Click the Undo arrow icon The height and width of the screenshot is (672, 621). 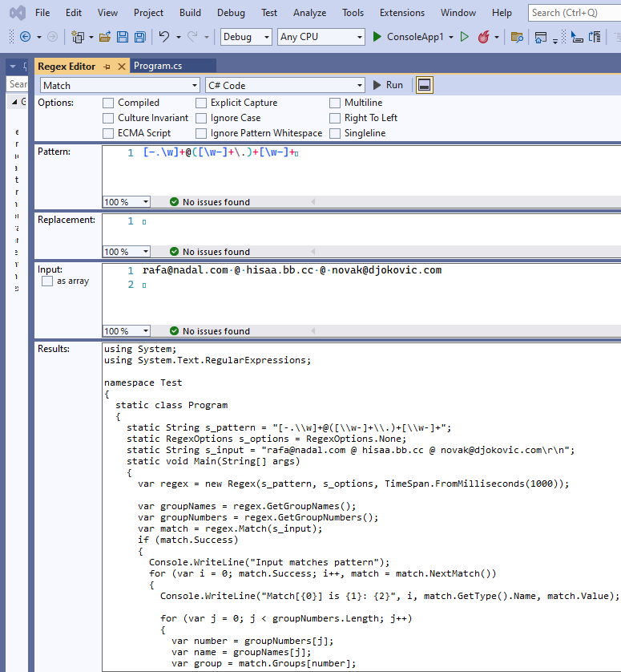[x=164, y=37]
